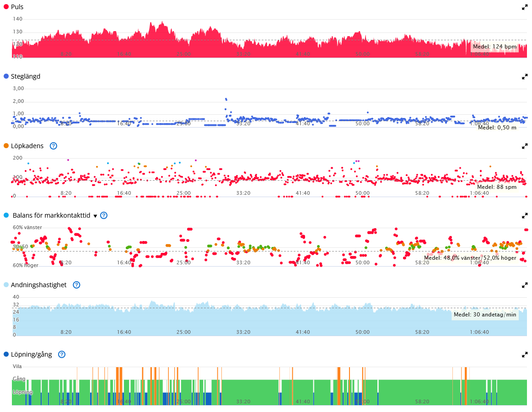The height and width of the screenshot is (412, 532).
Task: Click the 'Medel: 124 bpm' label
Action: (x=494, y=47)
